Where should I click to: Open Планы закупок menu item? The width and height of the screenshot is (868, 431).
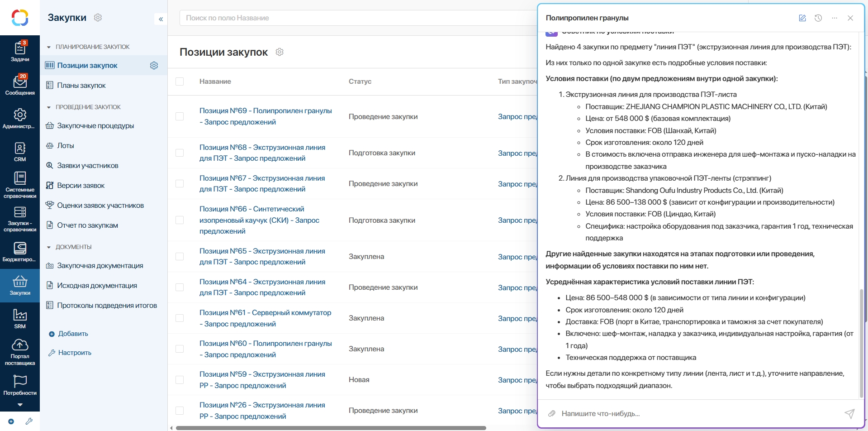point(81,86)
